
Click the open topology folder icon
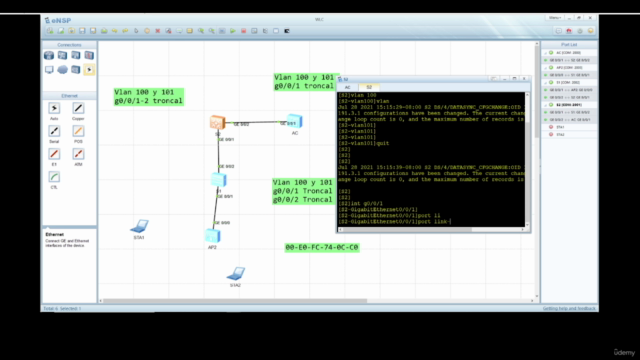[71, 31]
